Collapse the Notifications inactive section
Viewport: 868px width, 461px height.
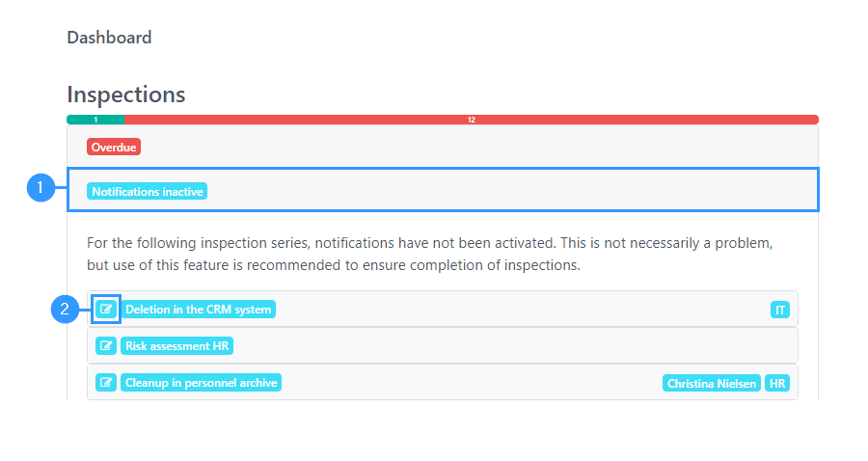[x=147, y=192]
